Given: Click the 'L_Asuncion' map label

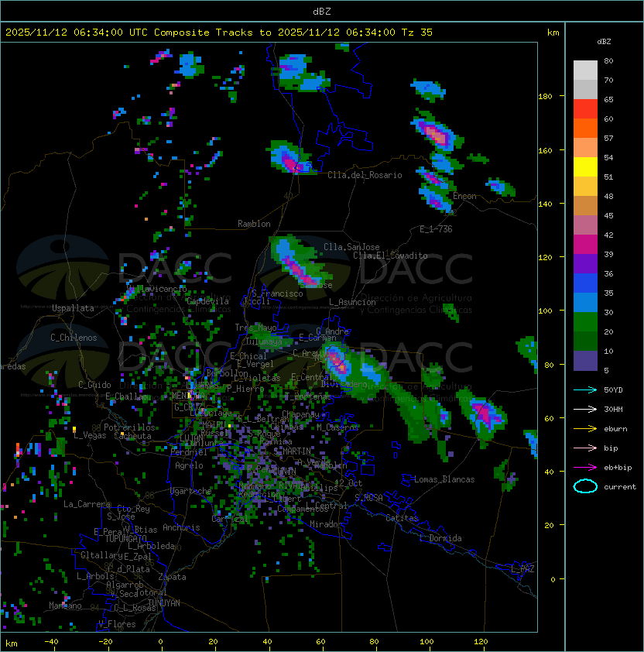Looking at the screenshot, I should click(x=352, y=302).
